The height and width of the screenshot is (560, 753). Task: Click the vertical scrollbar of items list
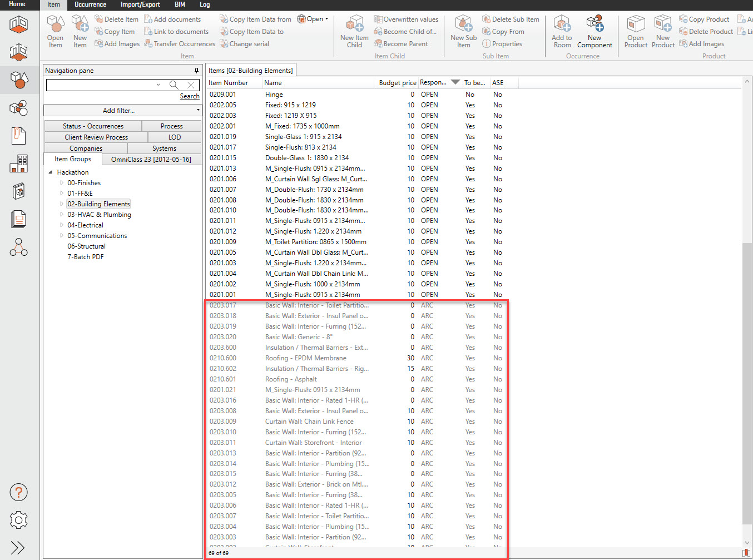click(x=747, y=334)
